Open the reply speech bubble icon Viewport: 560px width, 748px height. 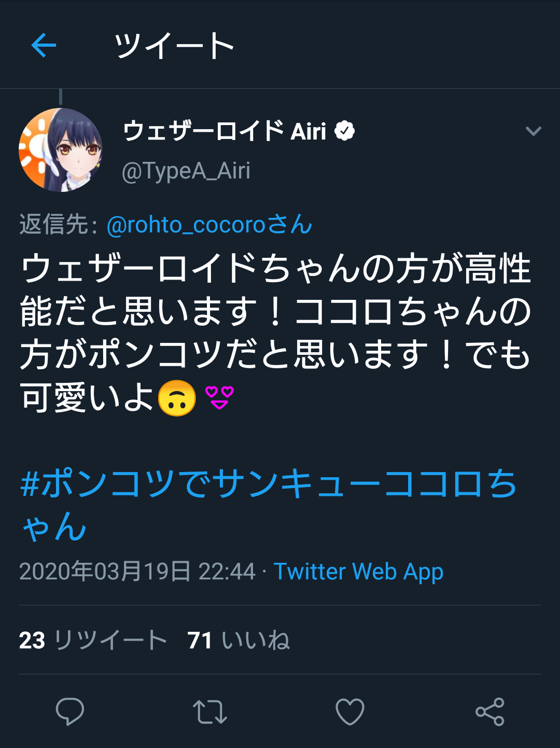pos(70,711)
